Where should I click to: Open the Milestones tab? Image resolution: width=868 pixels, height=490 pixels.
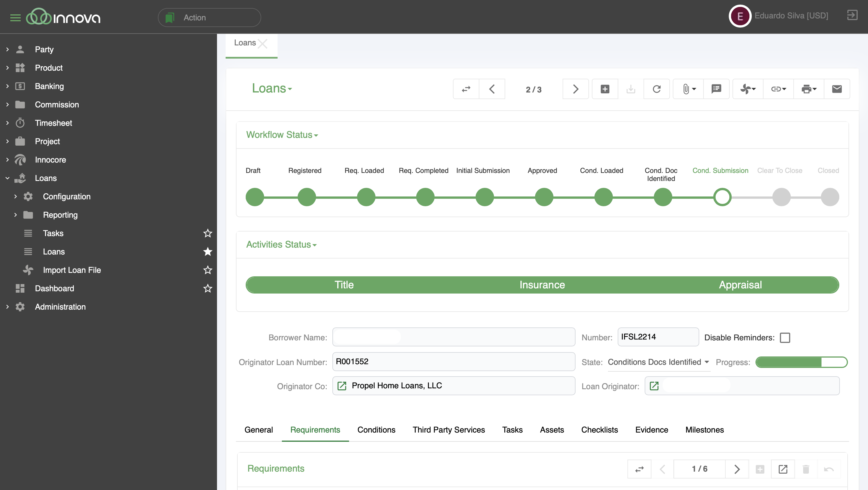(704, 430)
